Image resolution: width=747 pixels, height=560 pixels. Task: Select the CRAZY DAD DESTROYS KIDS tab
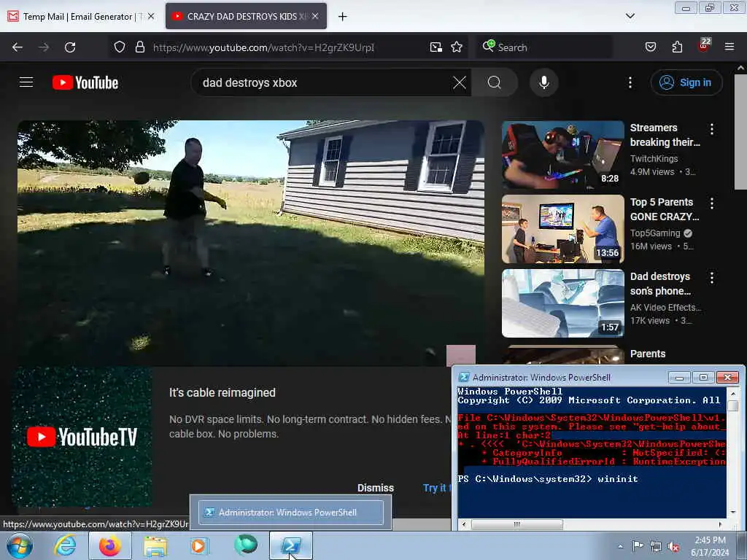coord(246,16)
